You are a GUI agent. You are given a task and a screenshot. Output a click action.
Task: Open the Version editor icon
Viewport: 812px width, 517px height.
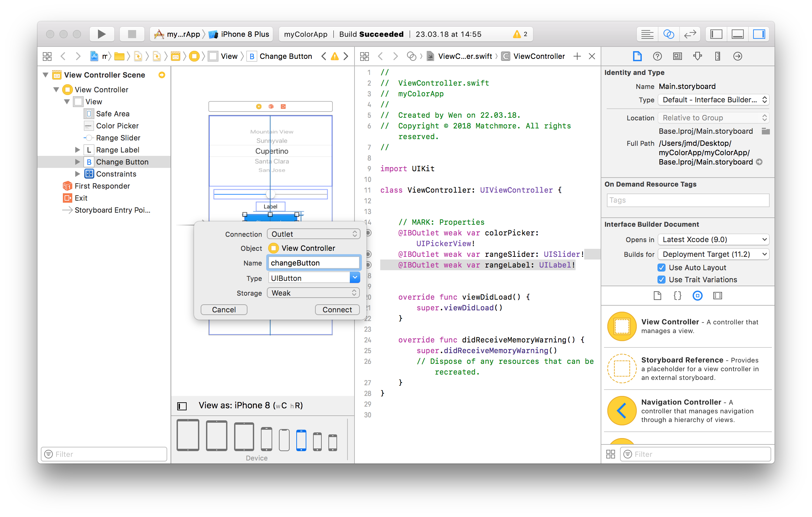(x=690, y=34)
